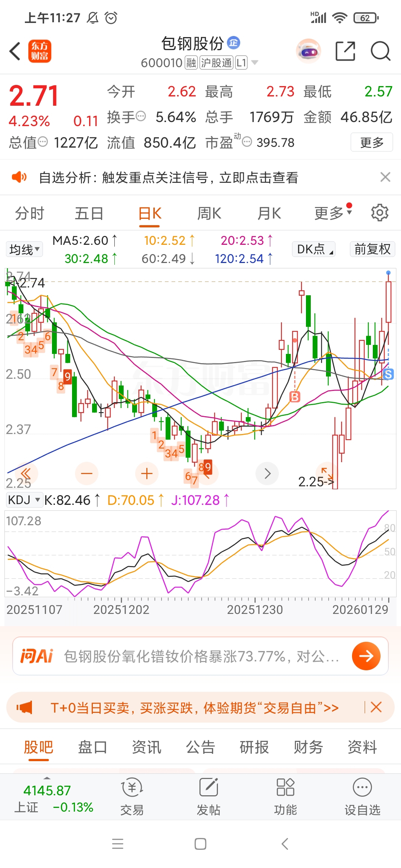Tap the 沪股通 tag
The height and width of the screenshot is (868, 401).
[x=216, y=63]
